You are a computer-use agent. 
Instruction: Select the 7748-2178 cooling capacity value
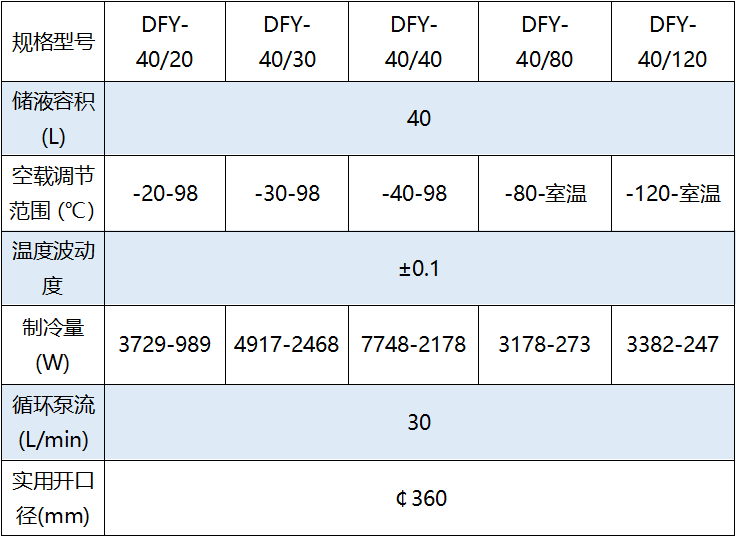click(413, 344)
